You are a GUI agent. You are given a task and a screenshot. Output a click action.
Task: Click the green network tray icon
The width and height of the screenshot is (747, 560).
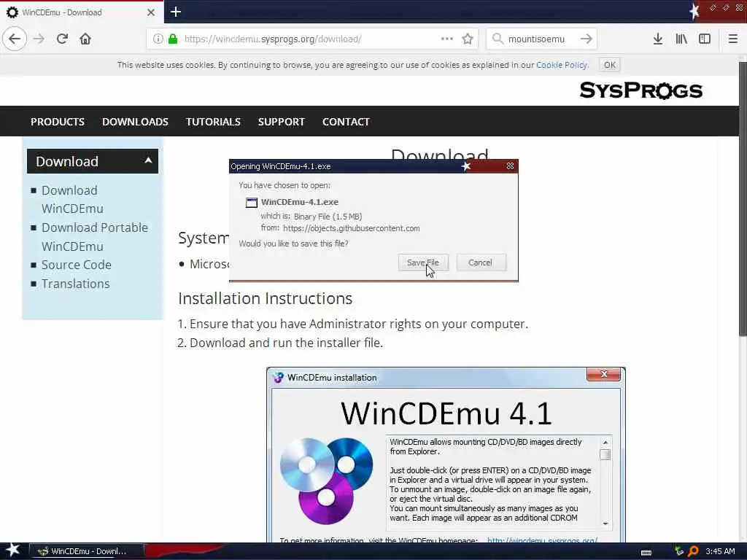coord(679,551)
